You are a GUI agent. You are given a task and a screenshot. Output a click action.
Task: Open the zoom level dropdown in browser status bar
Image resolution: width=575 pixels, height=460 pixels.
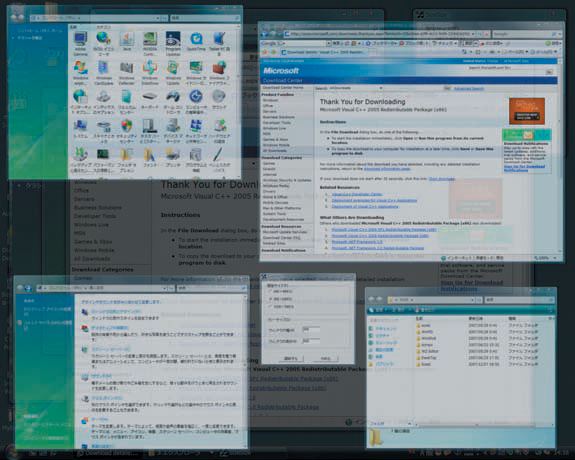click(555, 258)
